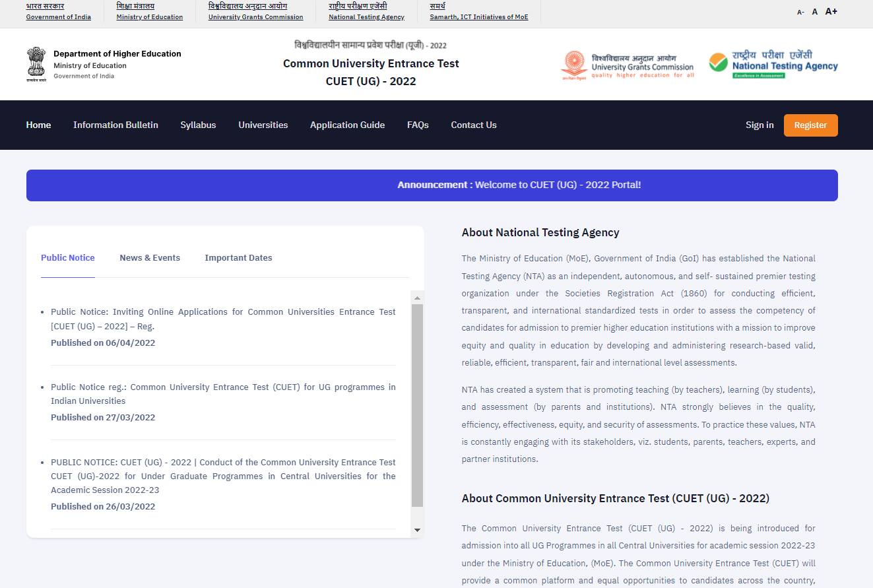Open the Syllabus menu item
The height and width of the screenshot is (588, 873).
[198, 125]
